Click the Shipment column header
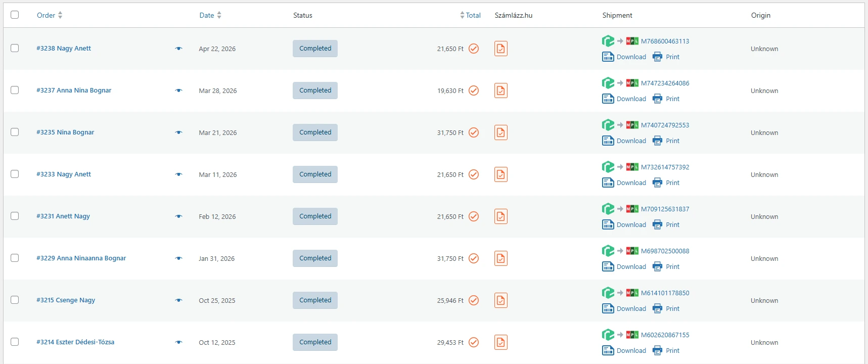868x364 pixels. click(x=617, y=15)
